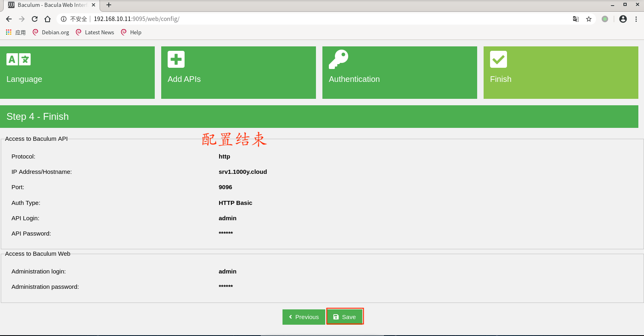Click the Authentication key icon
644x336 pixels.
click(339, 59)
